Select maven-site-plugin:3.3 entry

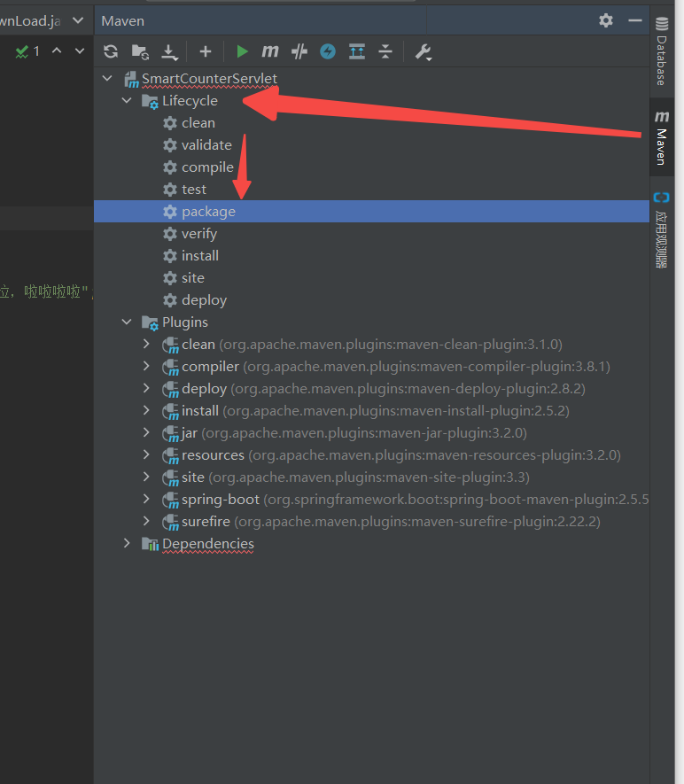tap(371, 477)
